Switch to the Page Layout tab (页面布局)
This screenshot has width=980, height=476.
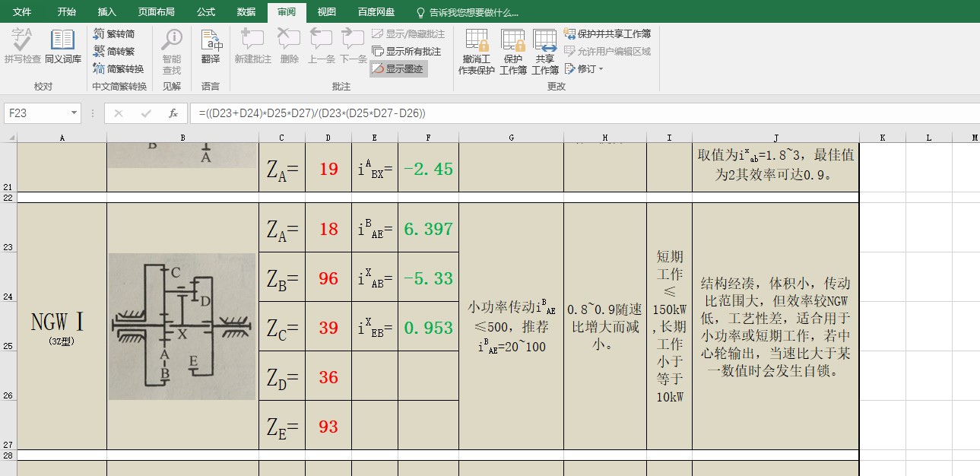pyautogui.click(x=157, y=12)
